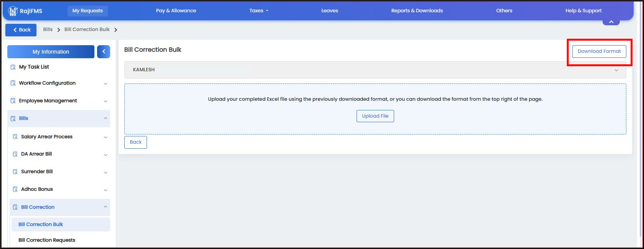The image size is (644, 249).
Task: Expand the Salary Arrear Process chevron
Action: click(x=106, y=137)
